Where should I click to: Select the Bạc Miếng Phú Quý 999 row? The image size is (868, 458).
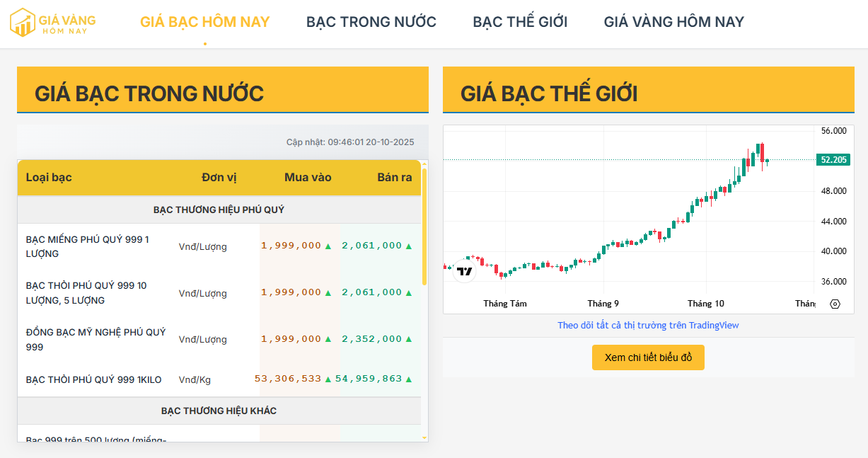[x=88, y=246]
